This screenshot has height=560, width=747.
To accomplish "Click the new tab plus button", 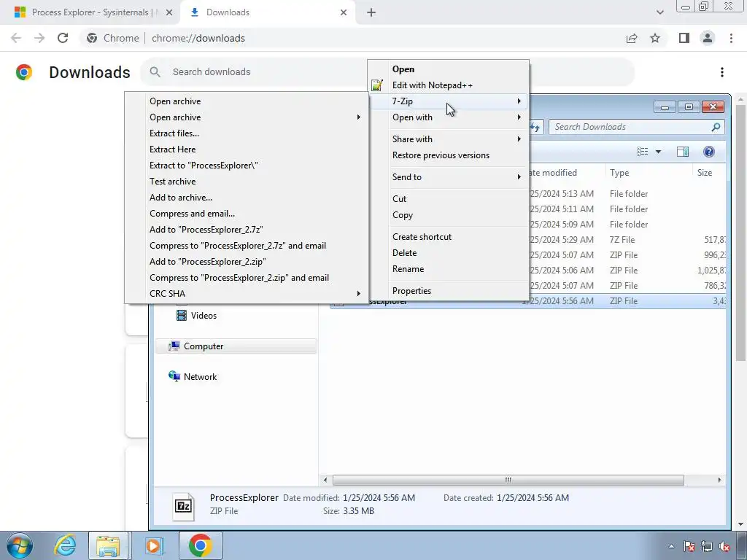I will click(371, 12).
